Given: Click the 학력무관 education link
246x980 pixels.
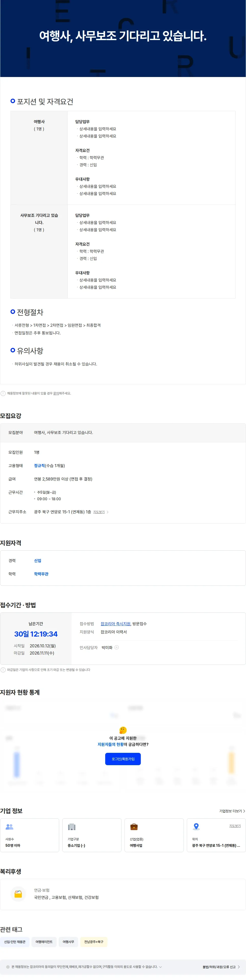Looking at the screenshot, I should 41,574.
